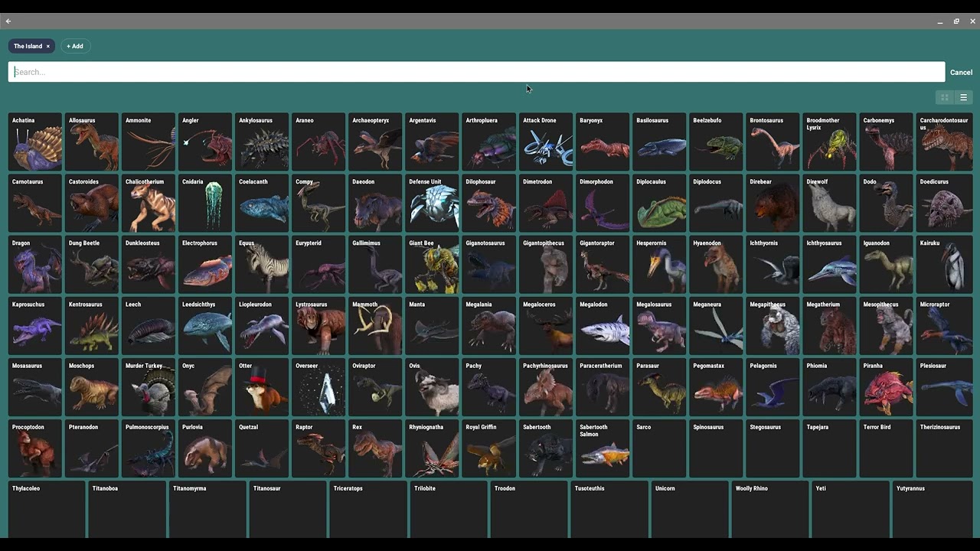This screenshot has width=980, height=551.
Task: Open the Piranha creature card
Action: [886, 386]
